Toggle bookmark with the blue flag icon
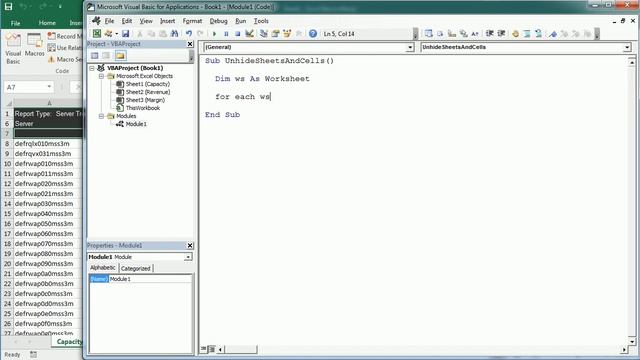 point(553,34)
